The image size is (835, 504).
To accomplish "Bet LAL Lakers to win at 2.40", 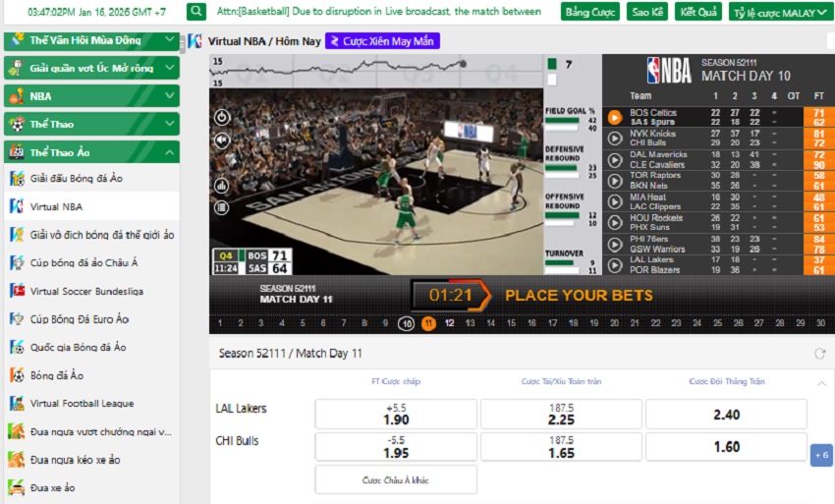I will pyautogui.click(x=726, y=414).
